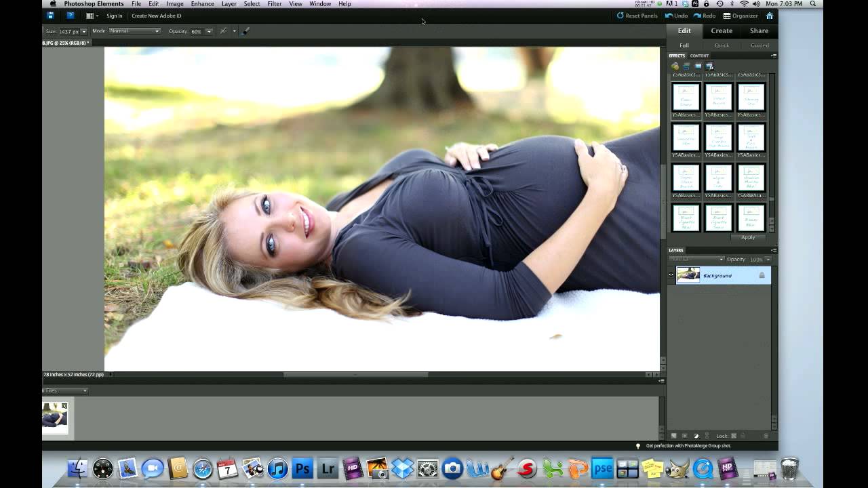Screen dimensions: 868x488
Task: Click the home welcome screen icon
Action: 769,16
